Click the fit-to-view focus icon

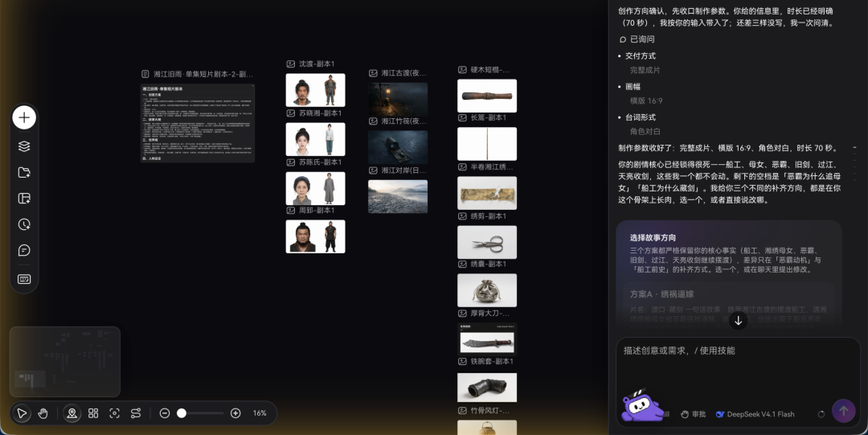tap(115, 413)
